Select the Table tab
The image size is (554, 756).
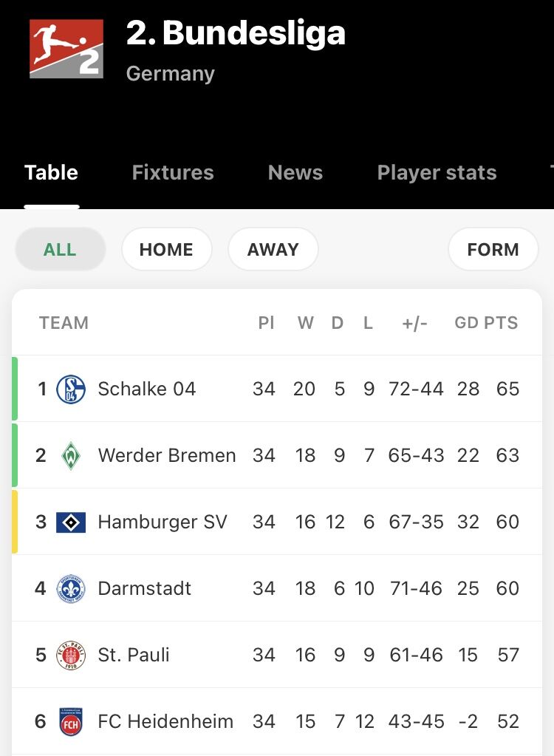52,173
